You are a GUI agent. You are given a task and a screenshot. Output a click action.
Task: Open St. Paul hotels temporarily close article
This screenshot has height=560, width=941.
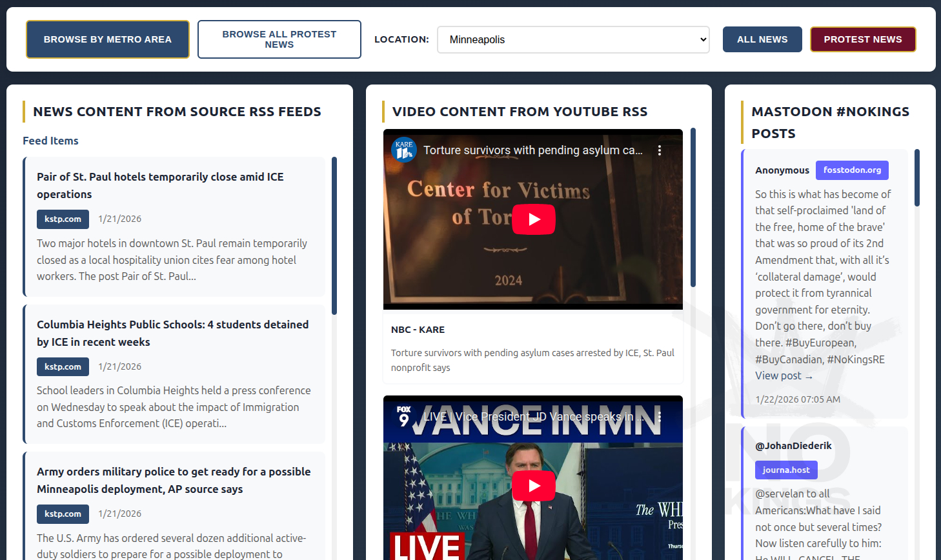[x=160, y=185]
